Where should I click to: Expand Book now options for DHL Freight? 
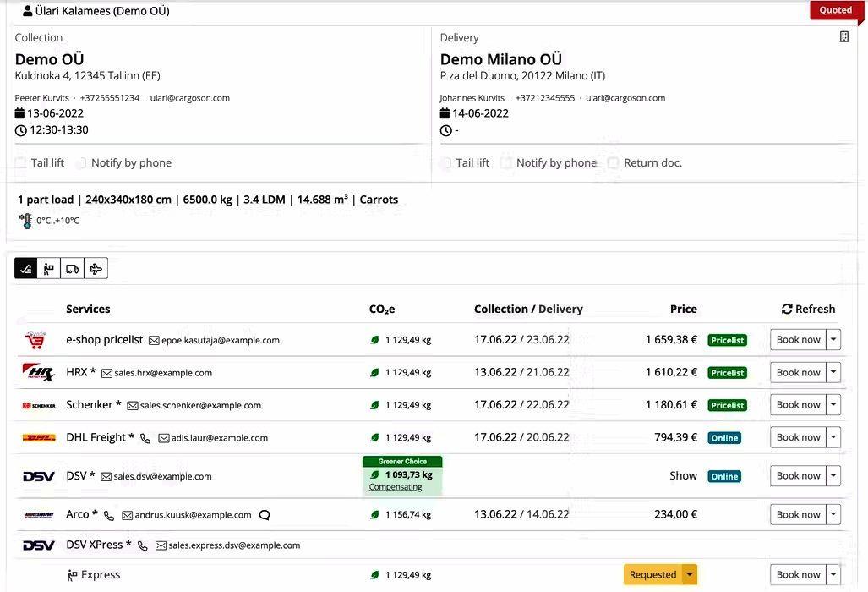833,437
